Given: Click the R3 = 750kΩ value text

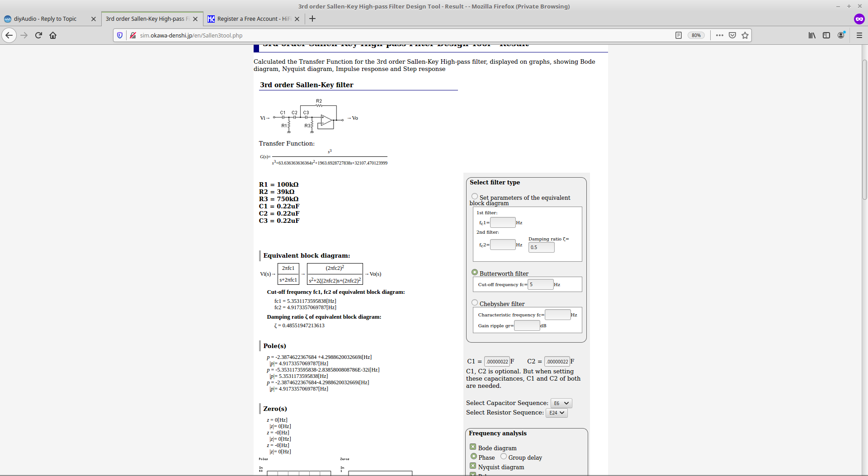Looking at the screenshot, I should point(278,199).
